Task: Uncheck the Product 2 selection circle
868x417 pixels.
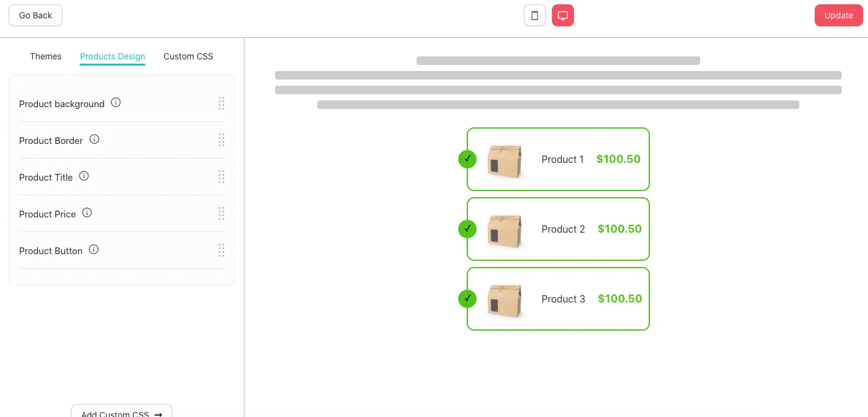Action: (467, 229)
